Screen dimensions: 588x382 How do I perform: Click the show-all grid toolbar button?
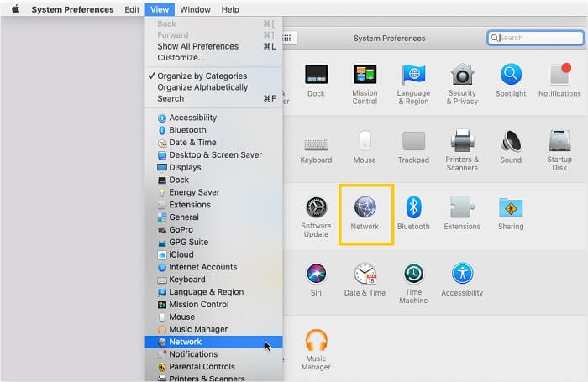click(288, 38)
